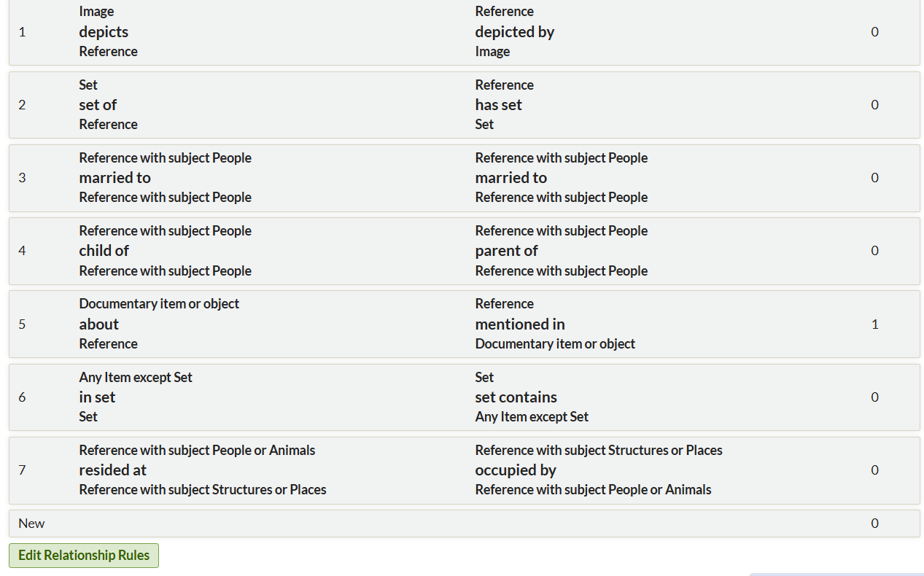The width and height of the screenshot is (924, 576).
Task: Click the Edit Relationship Rules button
Action: (x=83, y=556)
